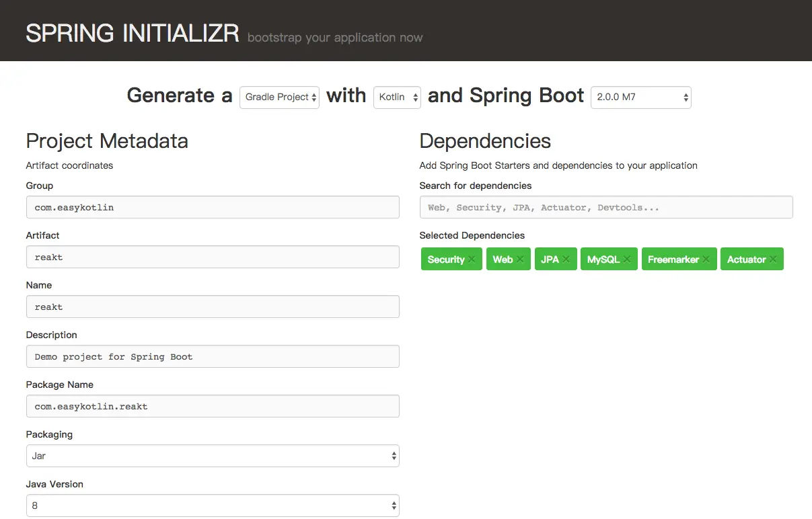Click the Web dependency tag label

click(503, 259)
